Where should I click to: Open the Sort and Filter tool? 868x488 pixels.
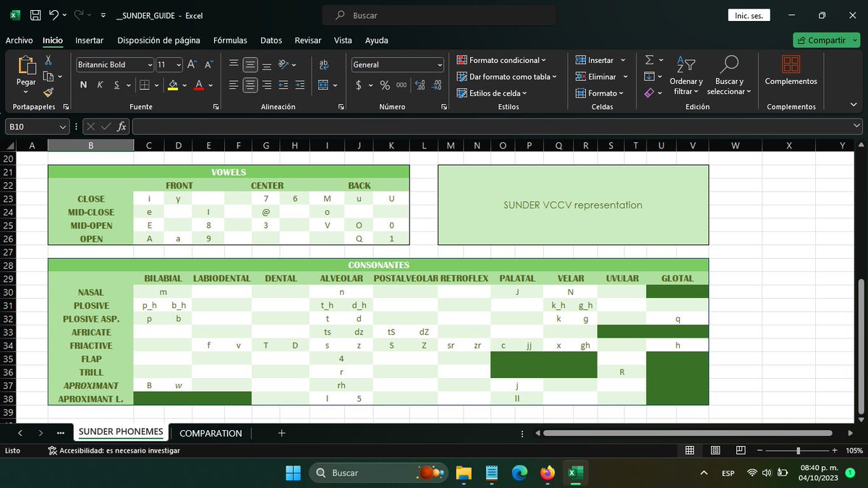[x=686, y=76]
